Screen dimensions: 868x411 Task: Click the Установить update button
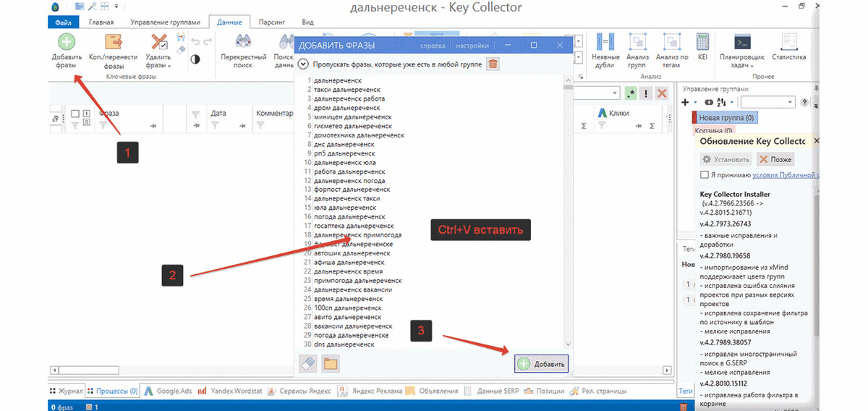[726, 159]
